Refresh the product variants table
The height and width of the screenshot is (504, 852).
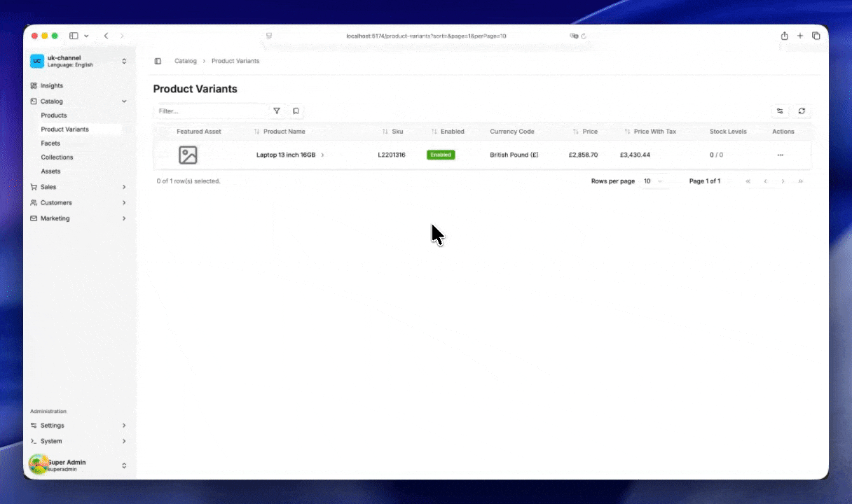(x=802, y=111)
